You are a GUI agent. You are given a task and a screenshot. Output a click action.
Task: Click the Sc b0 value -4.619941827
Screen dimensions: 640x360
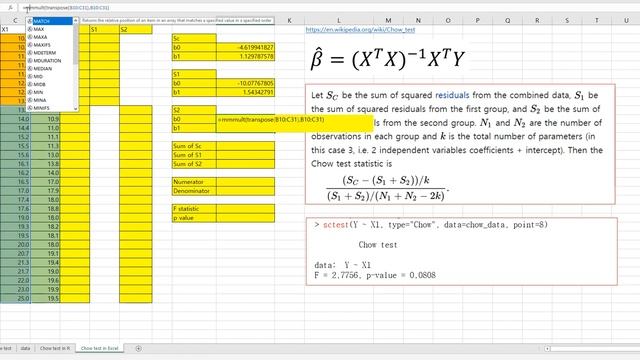pos(245,47)
